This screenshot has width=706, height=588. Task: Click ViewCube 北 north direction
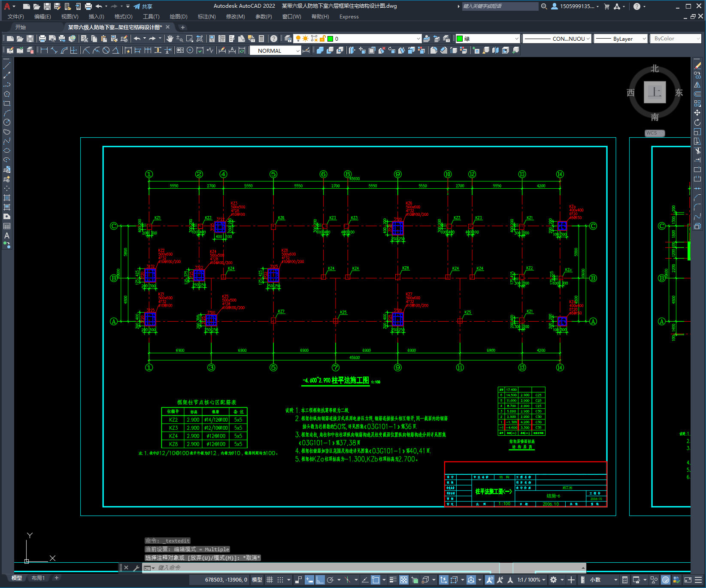654,69
